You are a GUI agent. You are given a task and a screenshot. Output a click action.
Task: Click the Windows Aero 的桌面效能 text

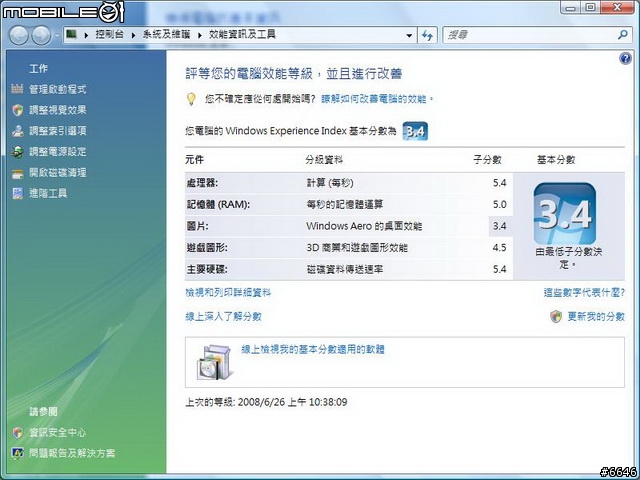point(364,226)
